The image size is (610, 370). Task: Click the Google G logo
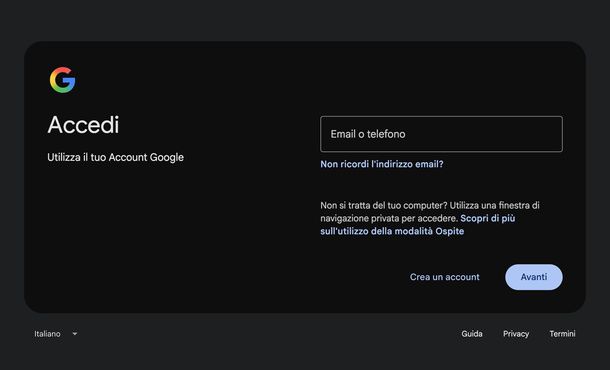point(62,80)
